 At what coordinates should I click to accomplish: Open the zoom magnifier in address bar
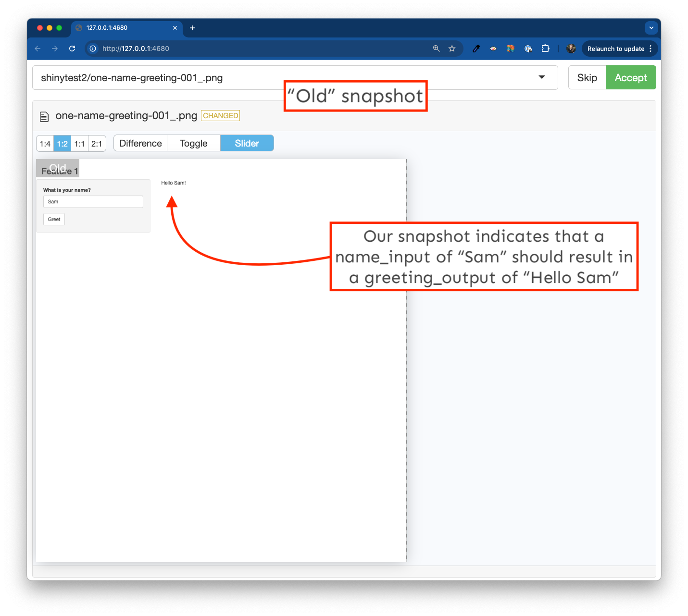(437, 49)
